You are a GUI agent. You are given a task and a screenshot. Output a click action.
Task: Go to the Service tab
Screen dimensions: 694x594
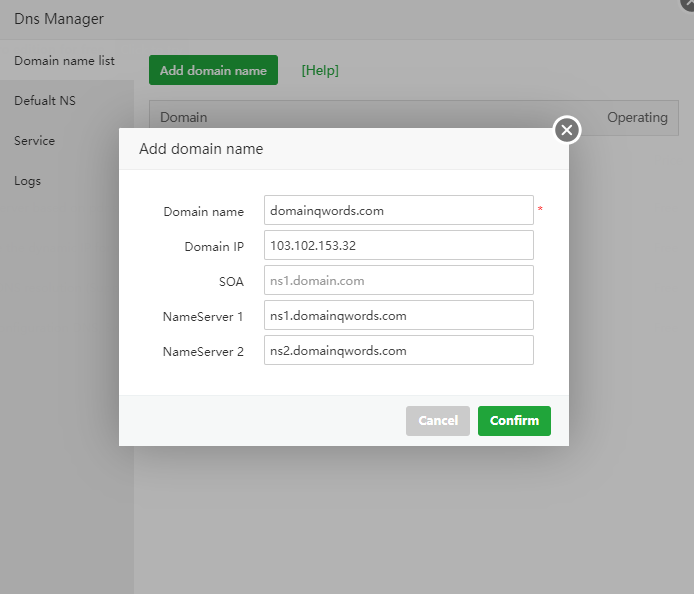tap(35, 141)
